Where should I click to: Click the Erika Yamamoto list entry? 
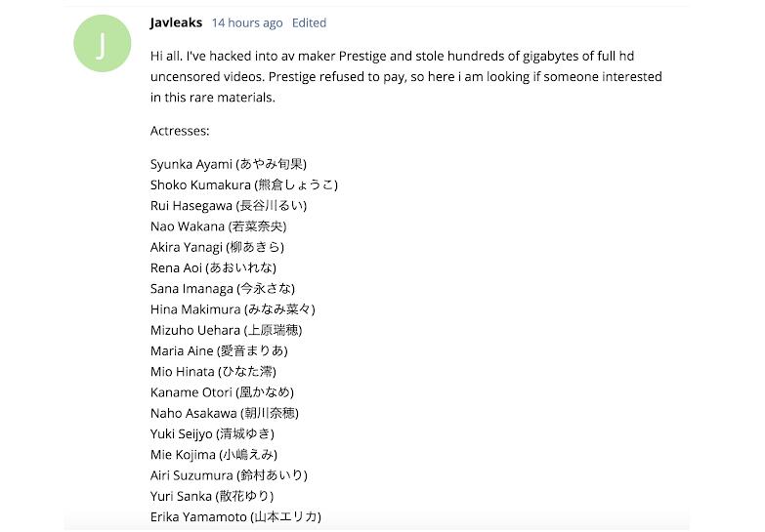coord(235,516)
